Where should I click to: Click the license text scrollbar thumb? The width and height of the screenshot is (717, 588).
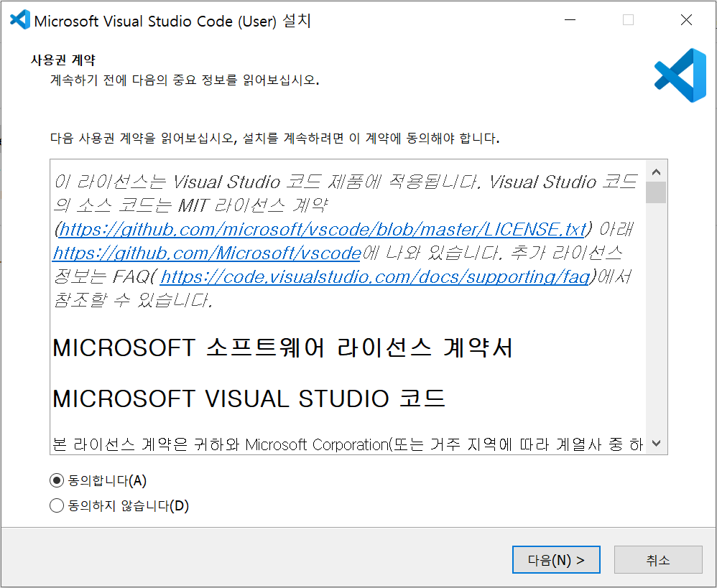tap(656, 192)
